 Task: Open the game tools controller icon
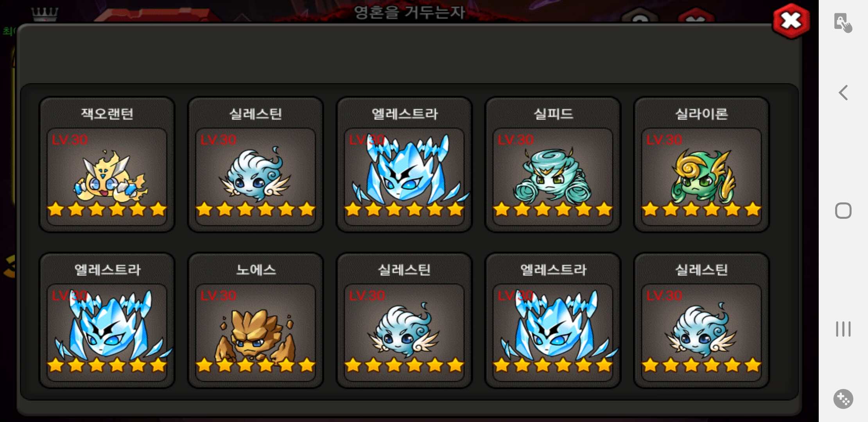point(843,399)
